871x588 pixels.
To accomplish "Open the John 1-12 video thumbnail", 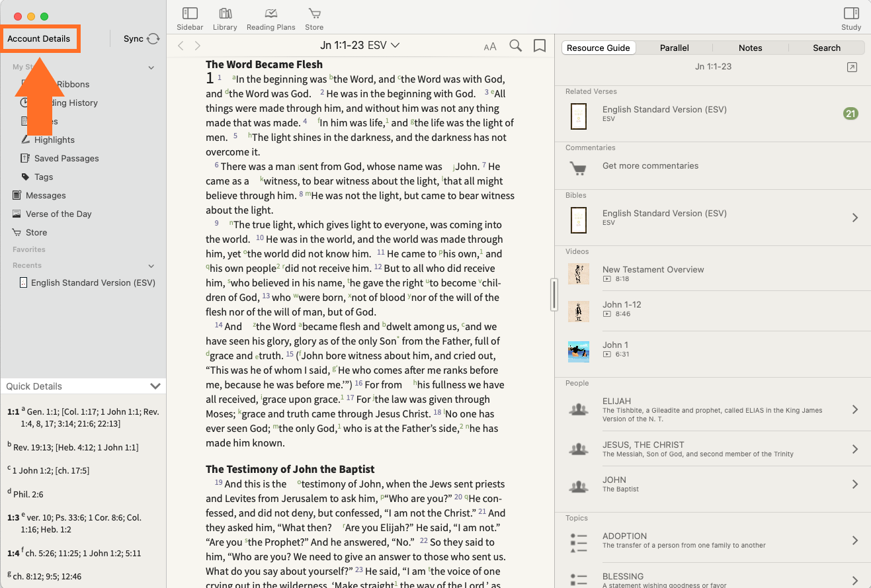I will coord(579,312).
